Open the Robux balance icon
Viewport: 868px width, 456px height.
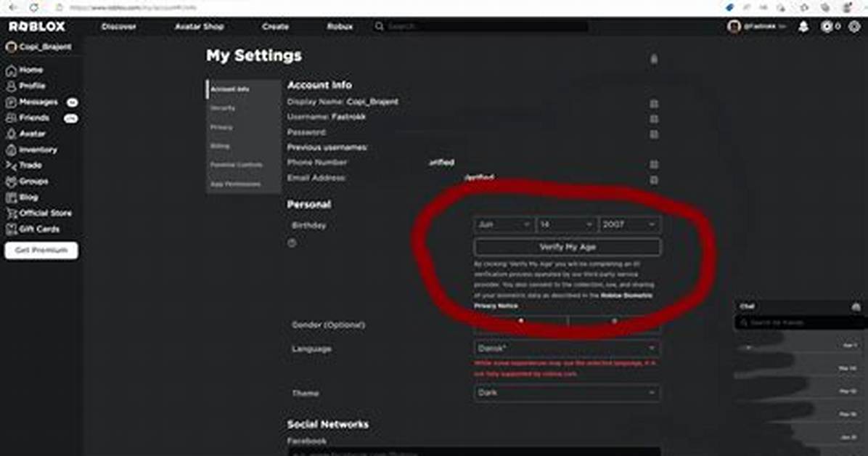point(827,26)
